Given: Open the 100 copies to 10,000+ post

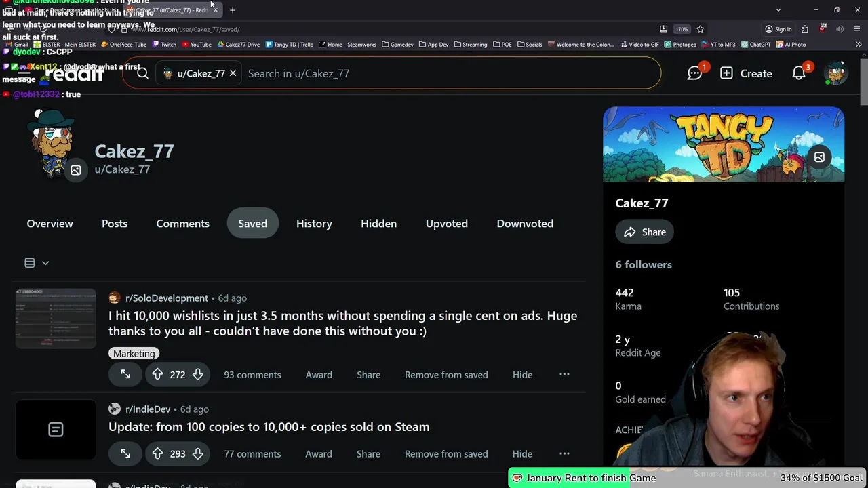Looking at the screenshot, I should [x=269, y=427].
